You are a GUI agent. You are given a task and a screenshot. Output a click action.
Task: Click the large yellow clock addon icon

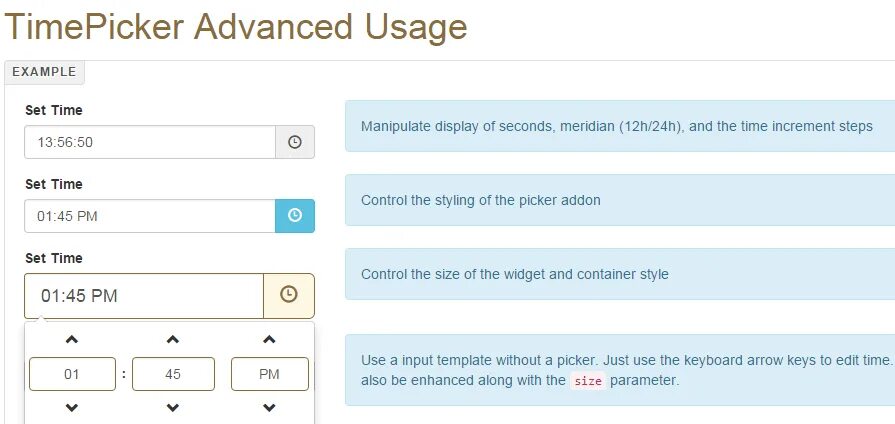pos(289,295)
